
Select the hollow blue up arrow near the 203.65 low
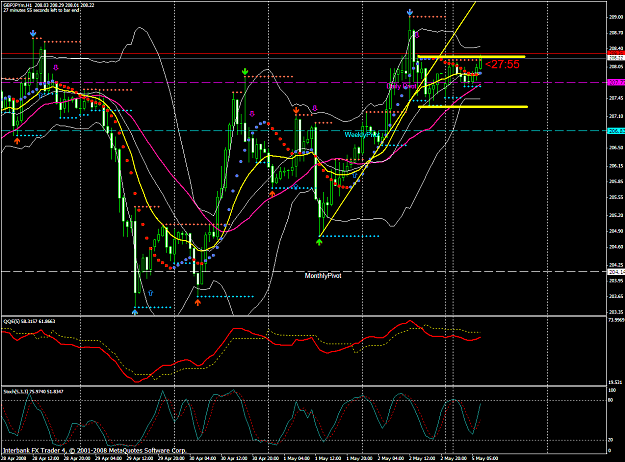[151, 293]
